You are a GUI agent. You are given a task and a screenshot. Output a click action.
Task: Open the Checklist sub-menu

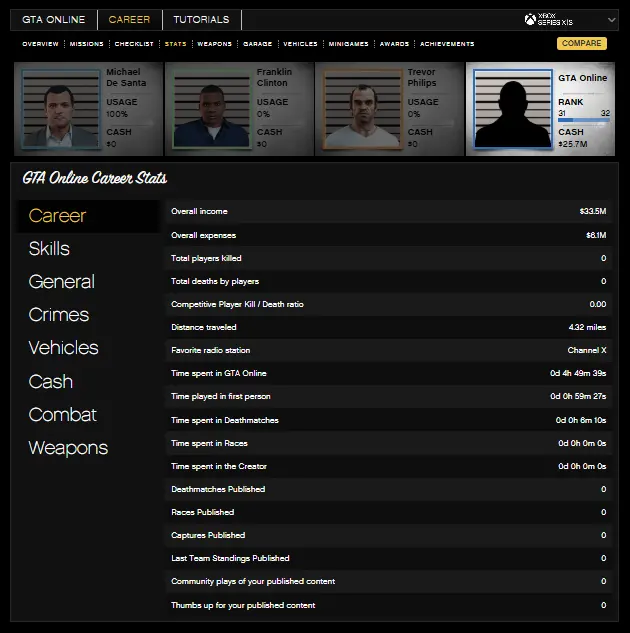134,44
